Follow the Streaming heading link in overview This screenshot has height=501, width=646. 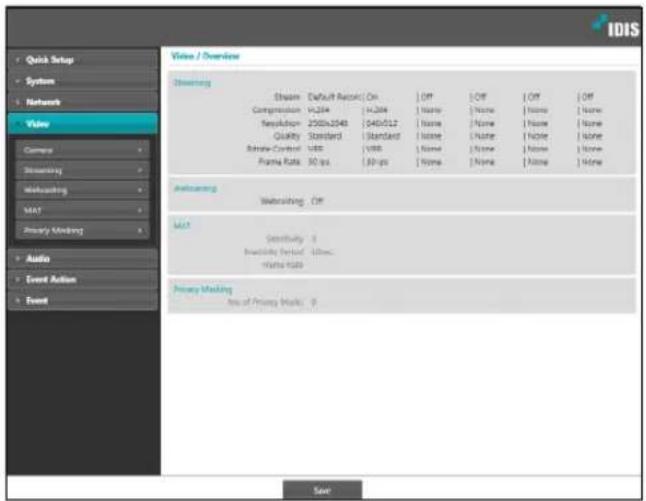point(192,83)
